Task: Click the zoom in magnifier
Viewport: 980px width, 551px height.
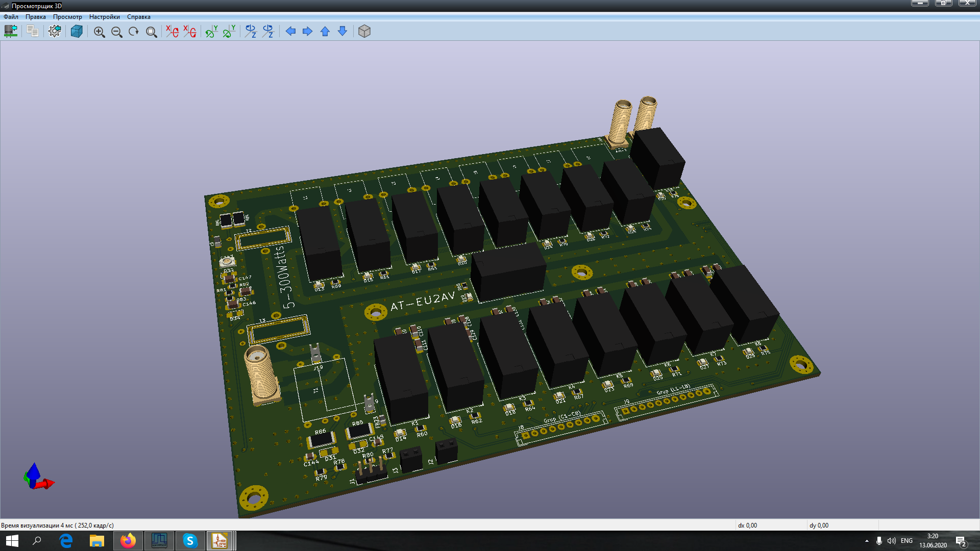Action: [99, 32]
